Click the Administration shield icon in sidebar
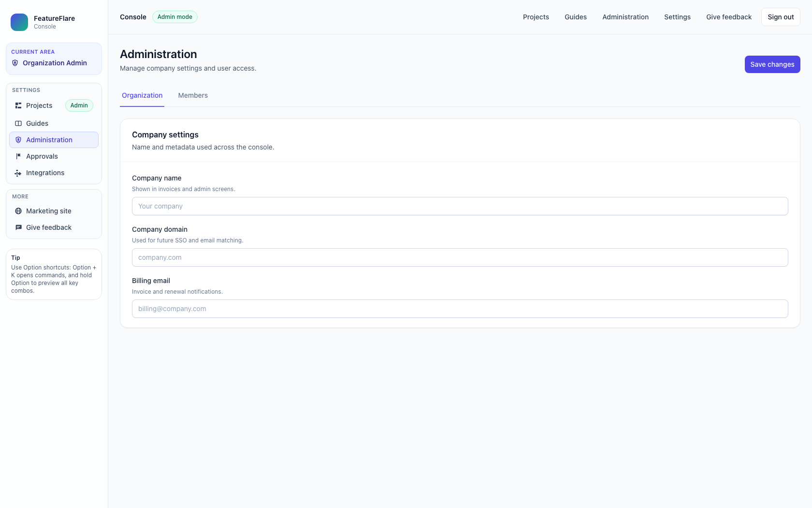Screen dimensions: 812x508 click(18, 140)
